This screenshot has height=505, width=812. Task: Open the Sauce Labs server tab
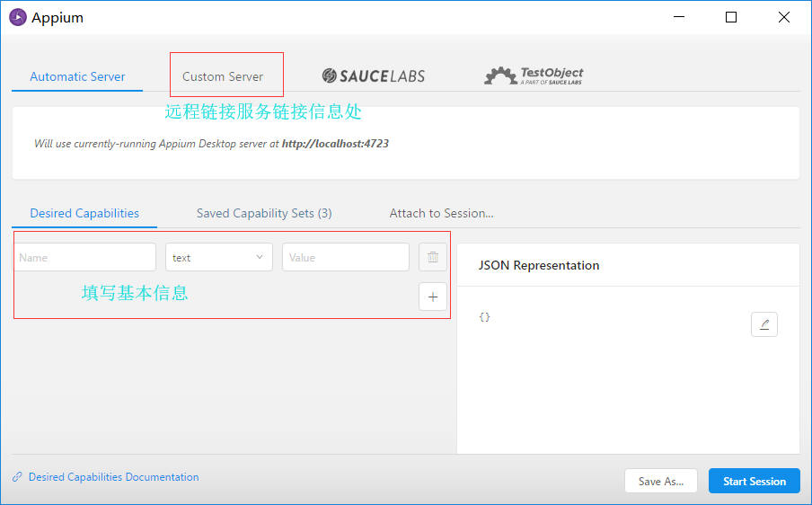tap(374, 76)
